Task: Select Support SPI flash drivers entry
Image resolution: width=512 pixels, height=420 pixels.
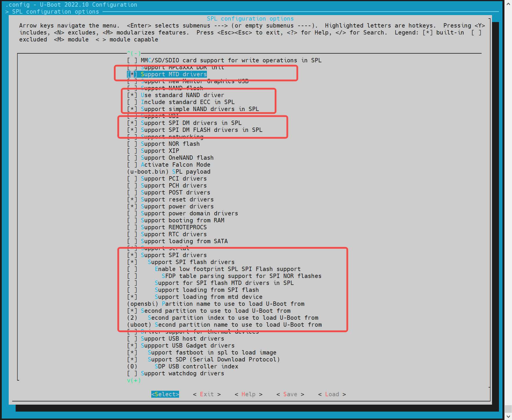Action: (191, 262)
